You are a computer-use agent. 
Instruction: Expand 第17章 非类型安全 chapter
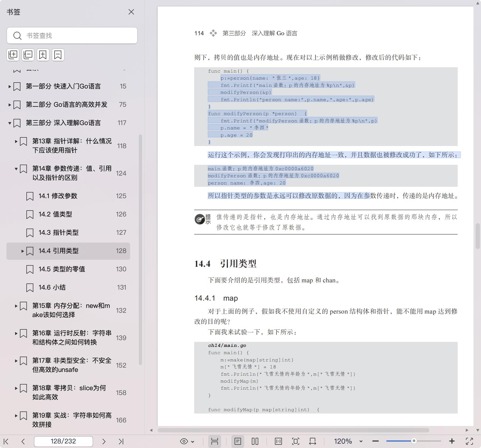[x=16, y=361]
